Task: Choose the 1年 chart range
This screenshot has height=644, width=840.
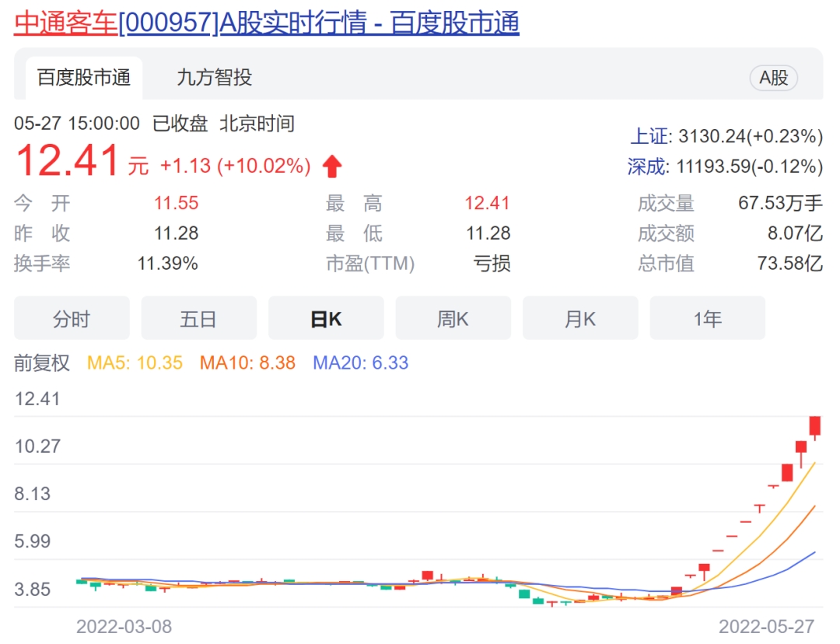Action: pos(707,319)
